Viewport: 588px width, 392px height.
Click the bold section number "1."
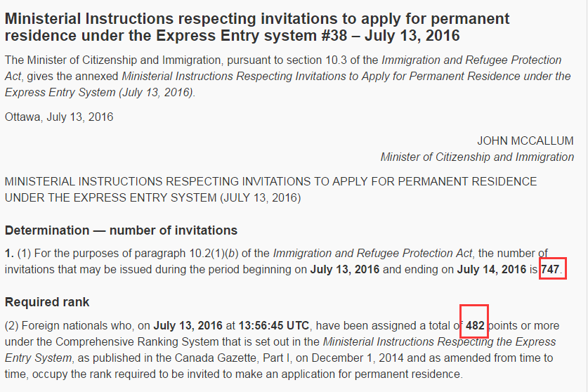pos(9,253)
